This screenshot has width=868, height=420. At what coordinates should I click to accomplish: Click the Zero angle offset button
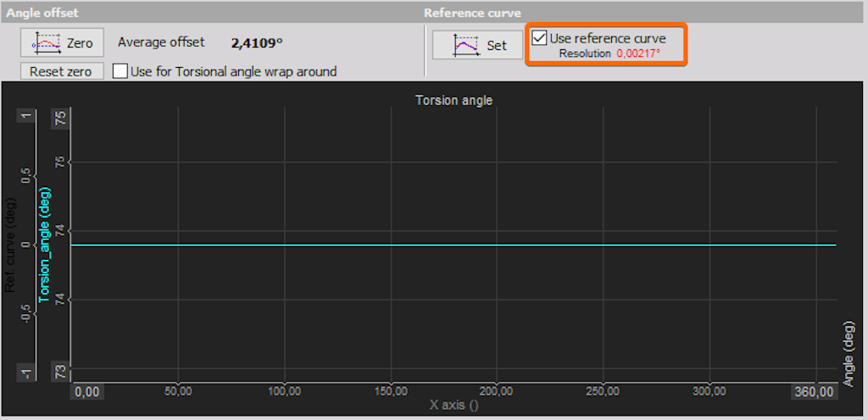pos(62,42)
